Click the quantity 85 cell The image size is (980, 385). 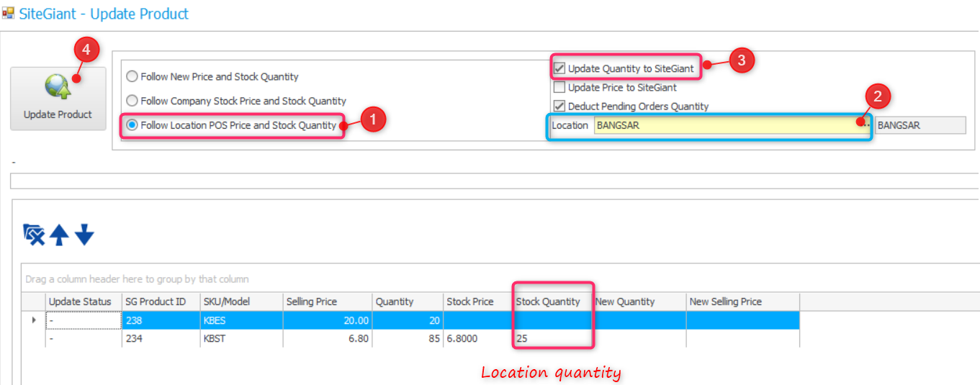point(408,338)
